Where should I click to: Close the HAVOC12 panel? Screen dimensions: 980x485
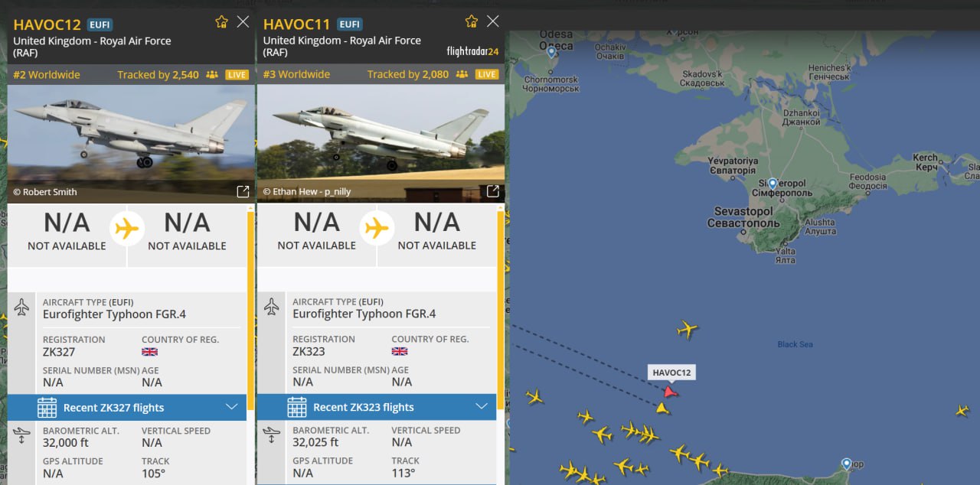click(243, 21)
